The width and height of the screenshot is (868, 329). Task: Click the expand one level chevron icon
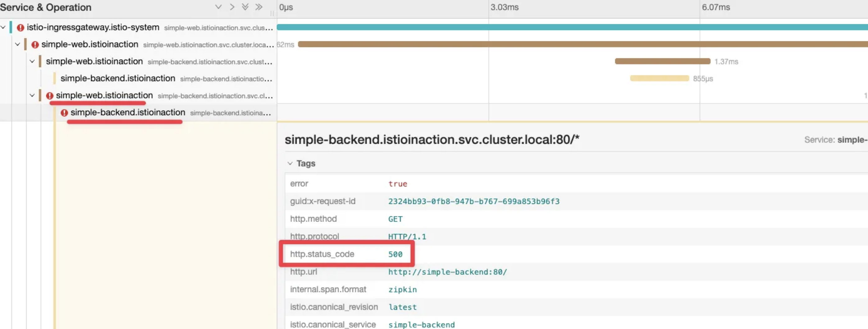coord(218,7)
